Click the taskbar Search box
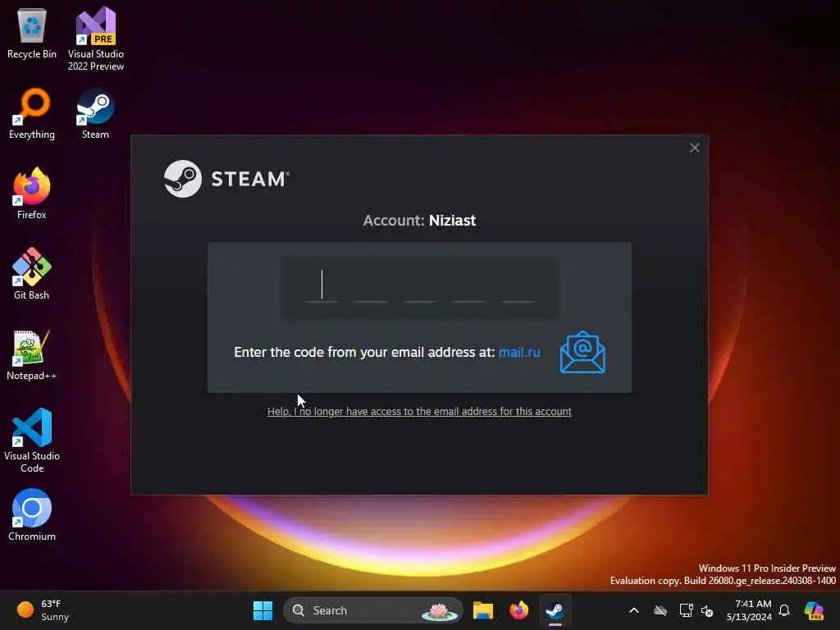The height and width of the screenshot is (630, 840). tap(373, 610)
